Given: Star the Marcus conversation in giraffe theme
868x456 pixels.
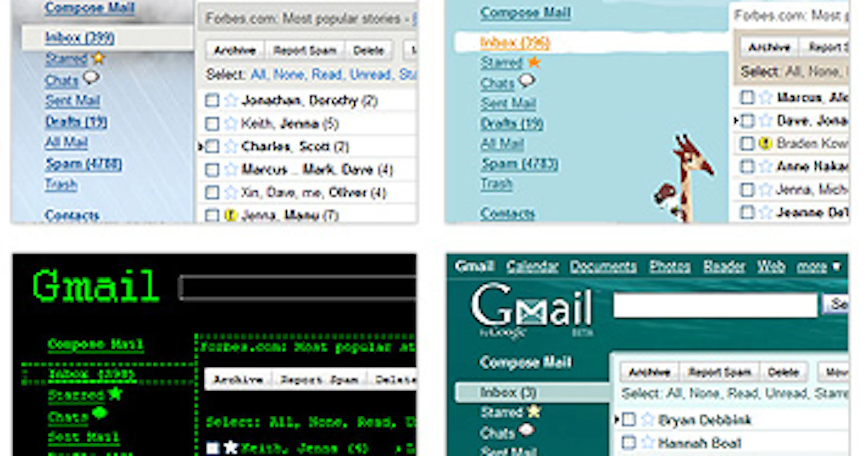Looking at the screenshot, I should [765, 97].
